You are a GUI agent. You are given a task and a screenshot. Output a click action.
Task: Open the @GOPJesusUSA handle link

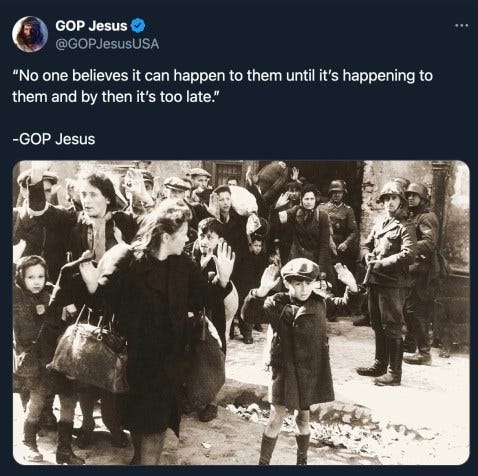pos(107,44)
